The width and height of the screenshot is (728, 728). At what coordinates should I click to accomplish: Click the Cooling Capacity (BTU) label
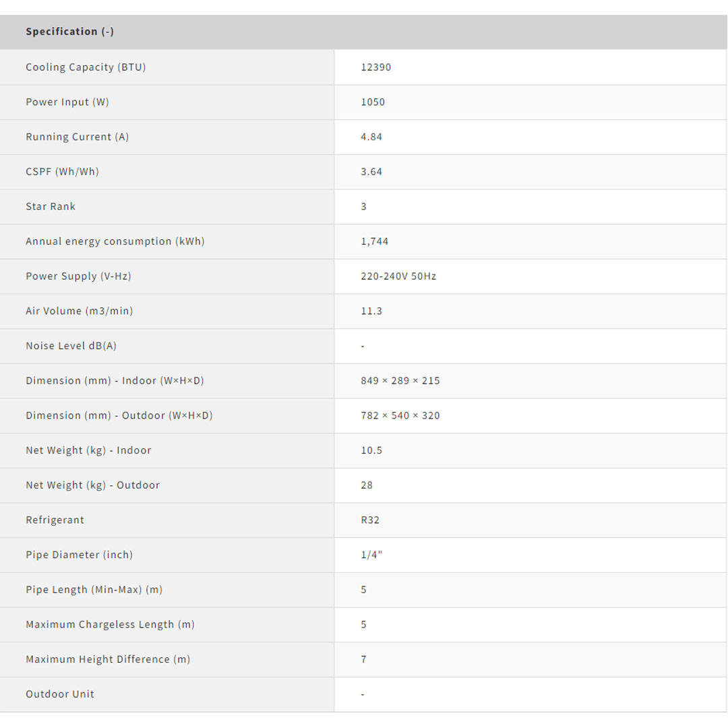(x=86, y=67)
